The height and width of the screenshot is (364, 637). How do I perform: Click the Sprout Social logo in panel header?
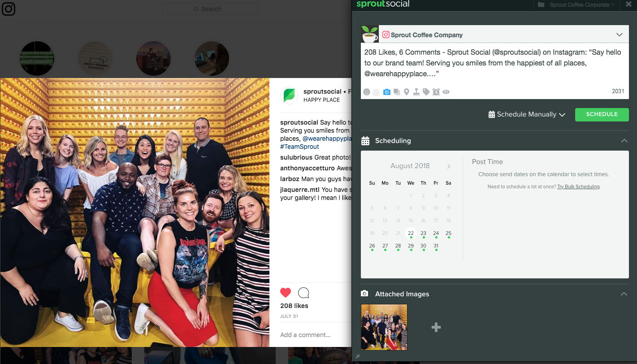[x=382, y=4]
